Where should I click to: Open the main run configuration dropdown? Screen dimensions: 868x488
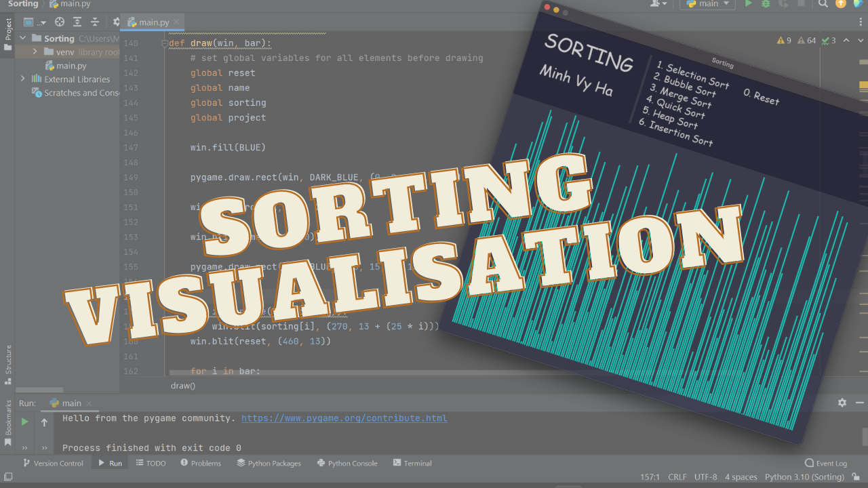[x=707, y=5]
